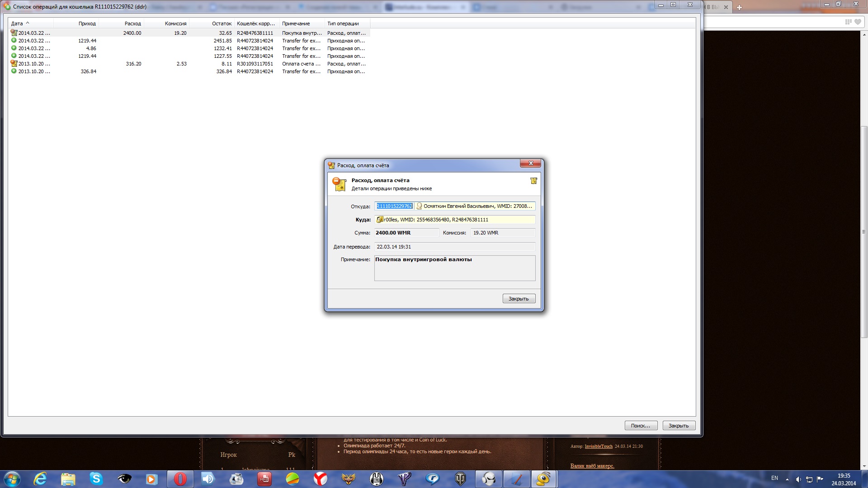The width and height of the screenshot is (868, 488).
Task: Close the Расход, оплата счёта dialog with Закрыть
Action: tap(519, 299)
